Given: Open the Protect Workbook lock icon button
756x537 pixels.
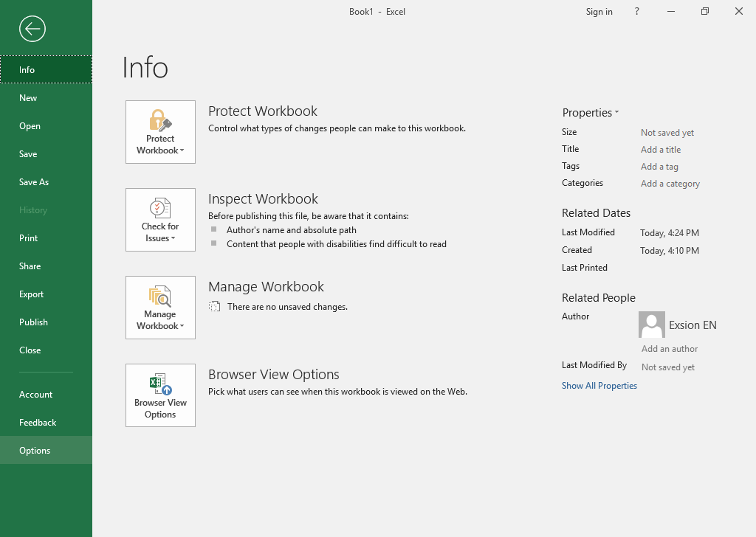Looking at the screenshot, I should coord(160,132).
